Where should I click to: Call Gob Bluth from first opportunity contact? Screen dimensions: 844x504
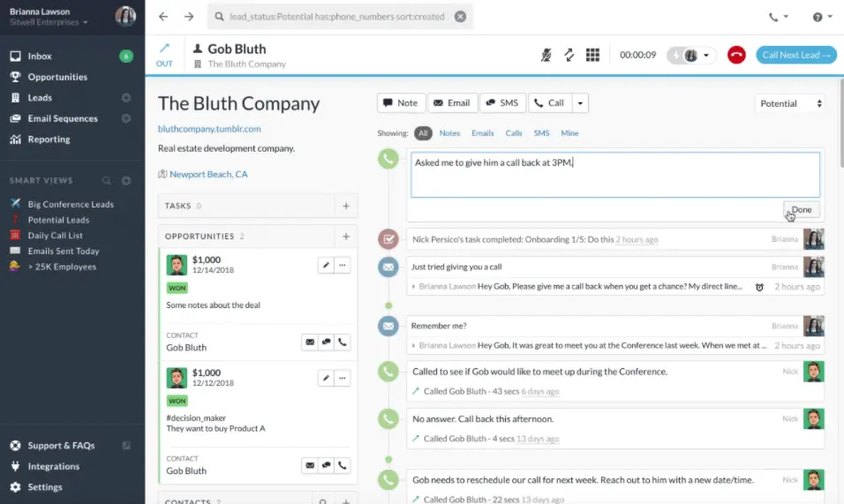coord(343,342)
